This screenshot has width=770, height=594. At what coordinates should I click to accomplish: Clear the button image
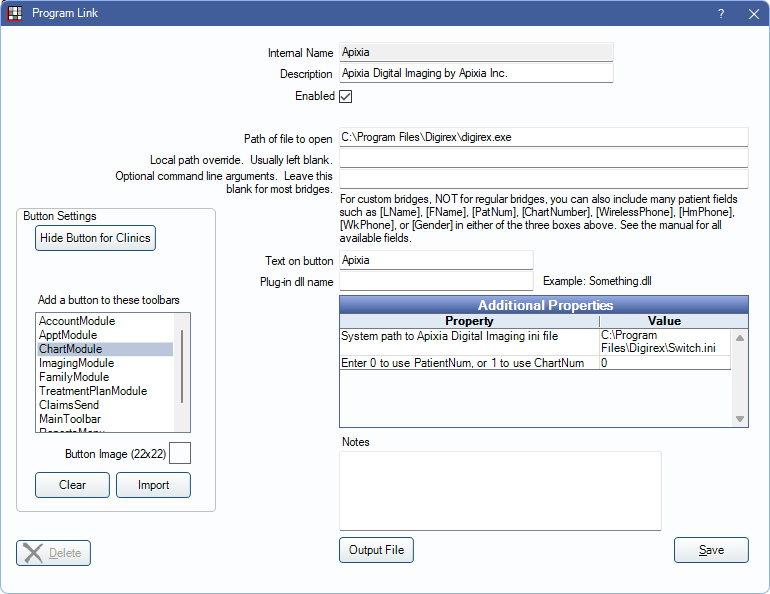pos(72,485)
